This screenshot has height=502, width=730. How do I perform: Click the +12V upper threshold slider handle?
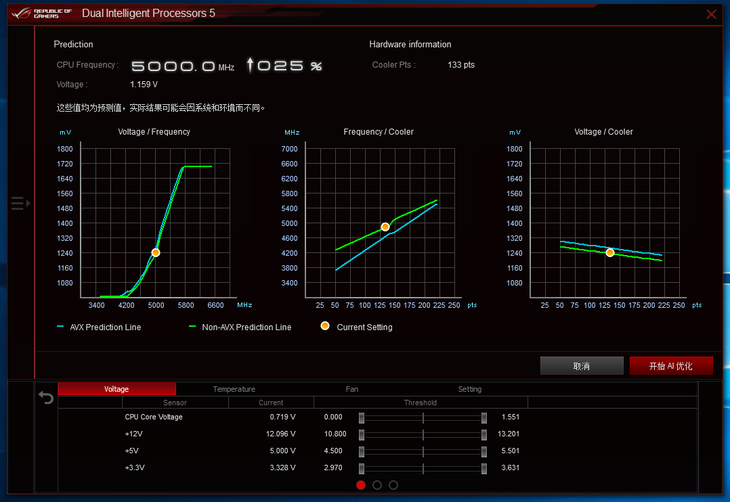pyautogui.click(x=484, y=434)
